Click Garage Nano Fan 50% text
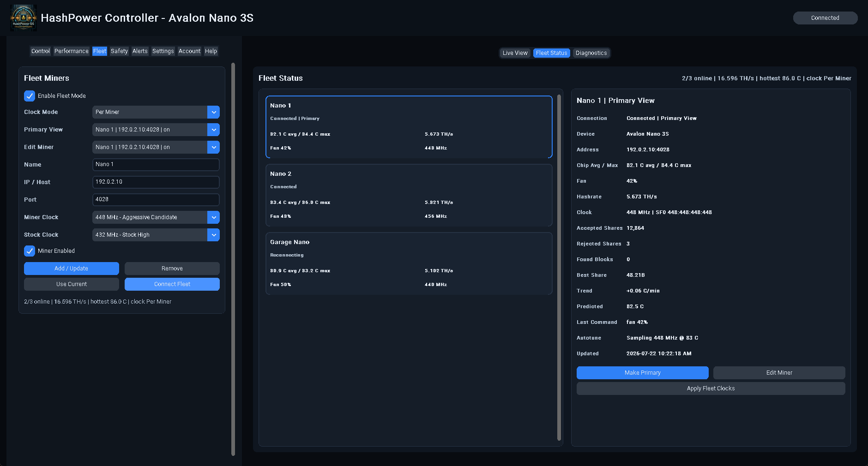Image resolution: width=868 pixels, height=466 pixels. click(x=281, y=285)
